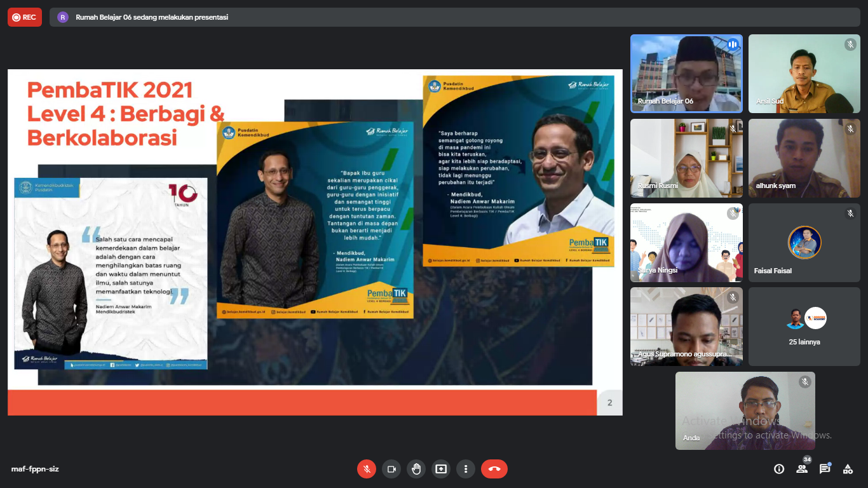Open the more options three-dot menu
Screen dimensions: 868x488
pyautogui.click(x=466, y=469)
